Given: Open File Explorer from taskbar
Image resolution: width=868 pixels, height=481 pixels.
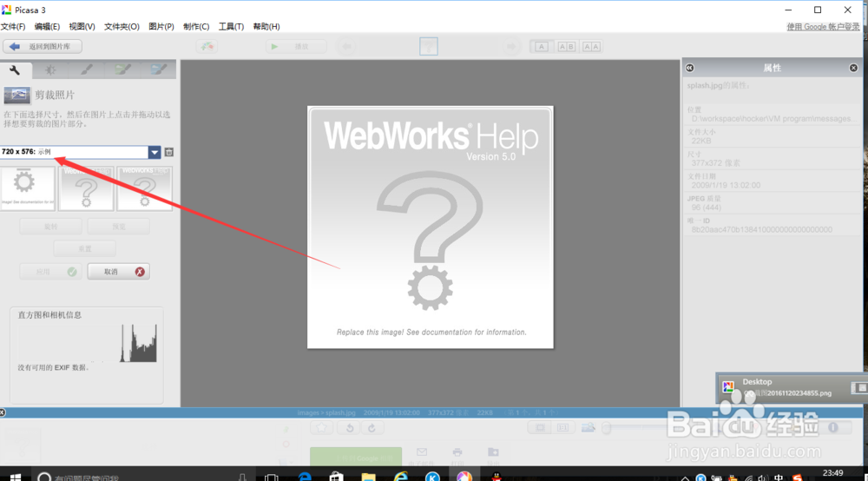Looking at the screenshot, I should click(x=368, y=477).
